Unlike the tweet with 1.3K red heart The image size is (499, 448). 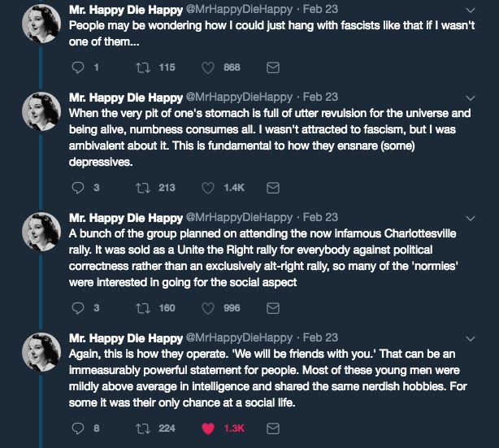[x=208, y=428]
